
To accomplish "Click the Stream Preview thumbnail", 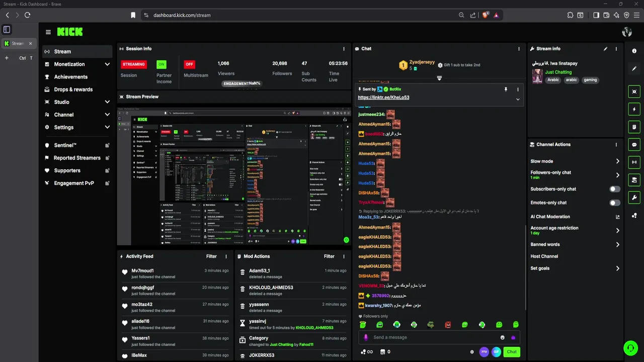I will pyautogui.click(x=234, y=175).
